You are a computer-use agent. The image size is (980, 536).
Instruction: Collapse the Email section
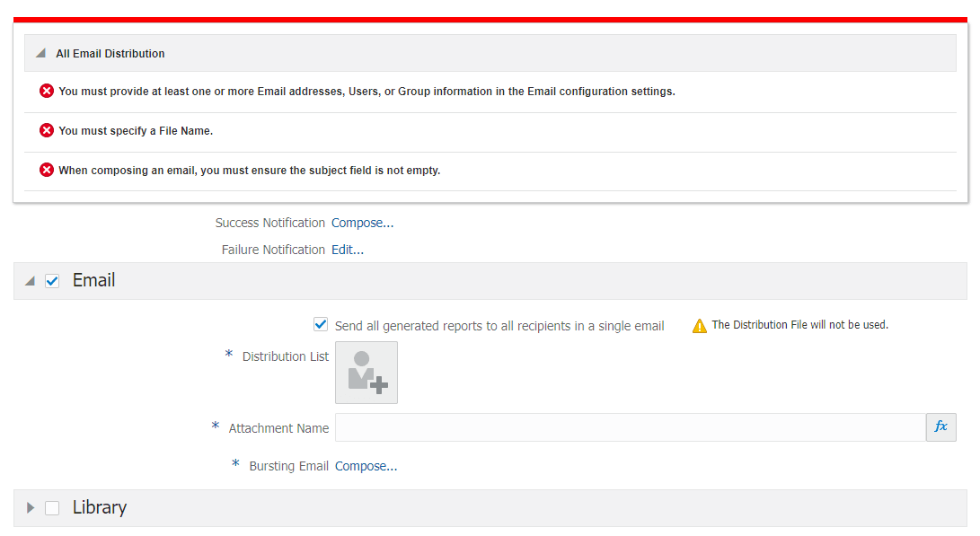(x=31, y=281)
